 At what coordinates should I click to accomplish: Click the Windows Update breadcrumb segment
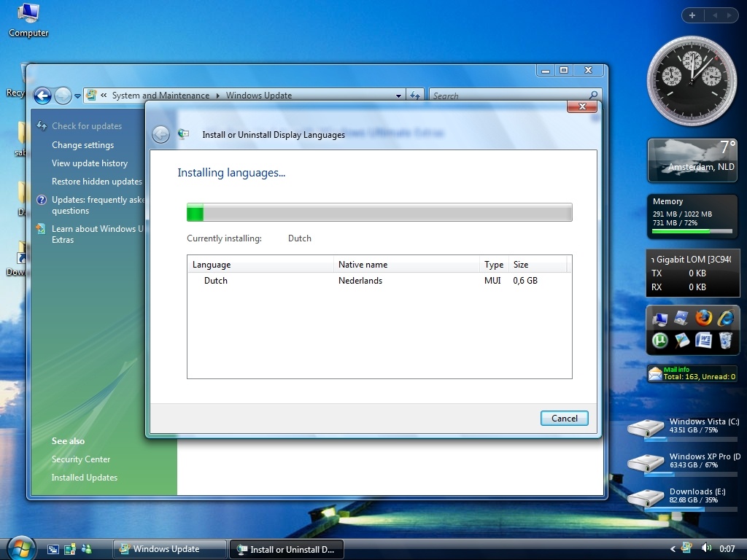pyautogui.click(x=259, y=96)
